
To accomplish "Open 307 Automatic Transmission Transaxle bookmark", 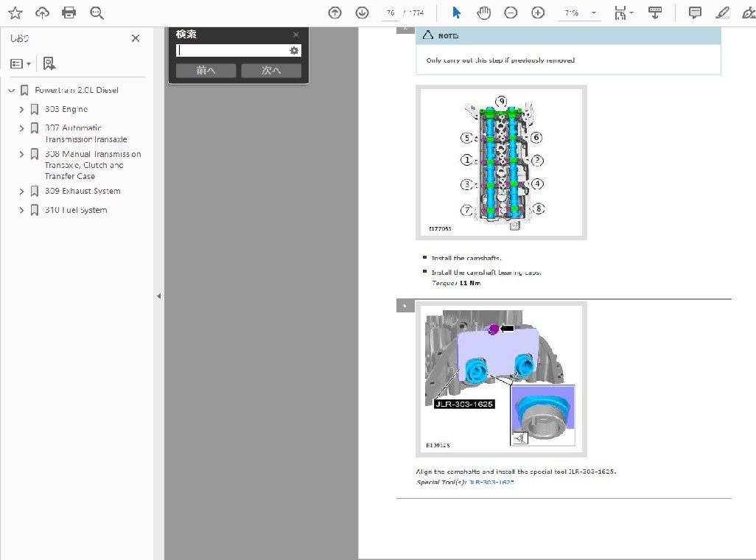I will coord(85,133).
